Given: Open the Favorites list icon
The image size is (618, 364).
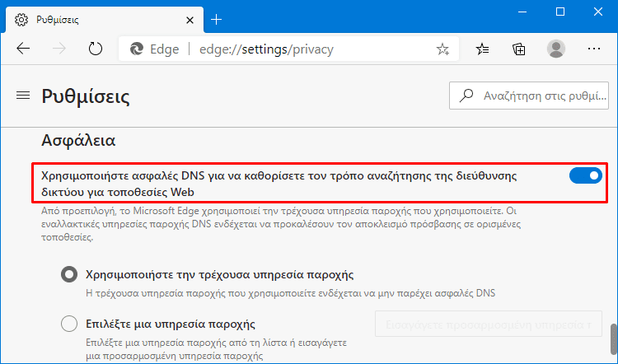Looking at the screenshot, I should [x=482, y=49].
